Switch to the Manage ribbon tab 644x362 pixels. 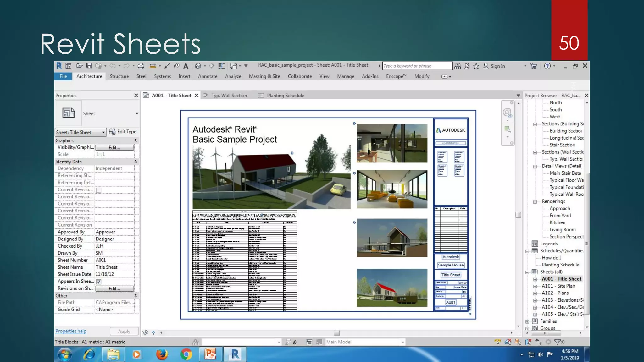coord(346,76)
